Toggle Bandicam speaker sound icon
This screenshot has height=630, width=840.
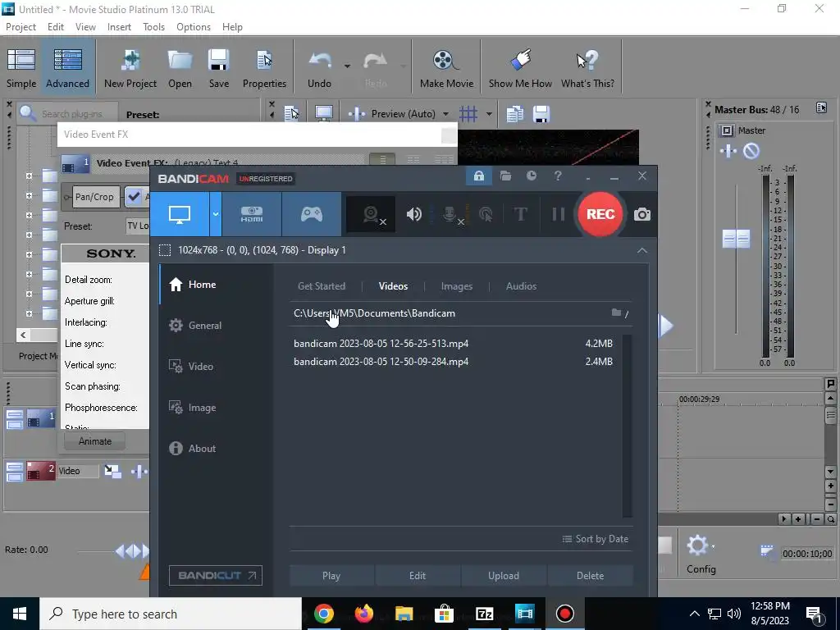click(413, 214)
